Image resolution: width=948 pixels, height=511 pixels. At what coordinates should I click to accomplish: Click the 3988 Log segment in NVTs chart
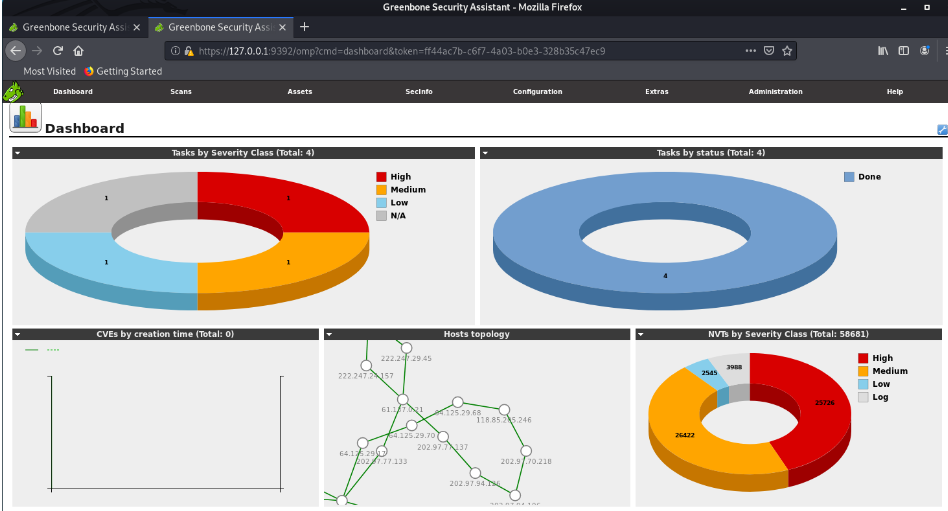pyautogui.click(x=734, y=367)
